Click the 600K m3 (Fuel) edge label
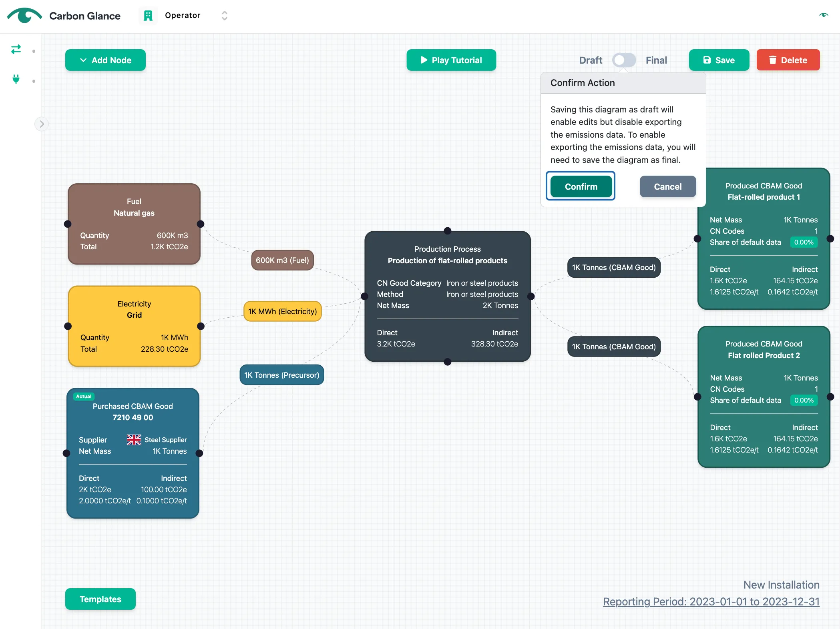This screenshot has height=629, width=840. coord(282,260)
